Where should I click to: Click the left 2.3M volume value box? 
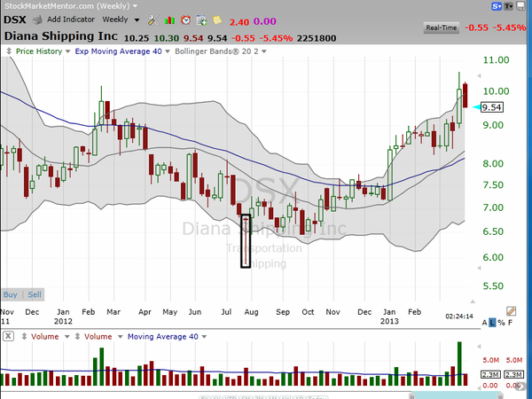point(490,374)
